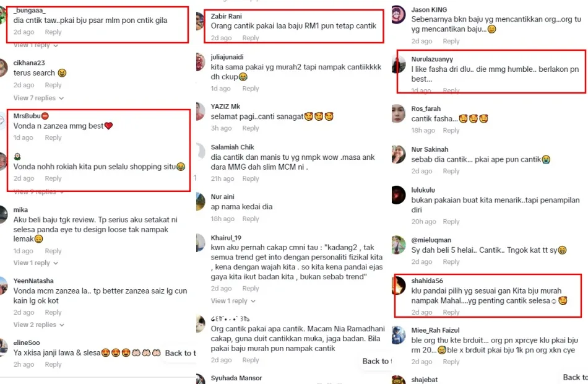Expand View 2 replies under YeenNatasha
The image size is (588, 384).
[x=35, y=325]
